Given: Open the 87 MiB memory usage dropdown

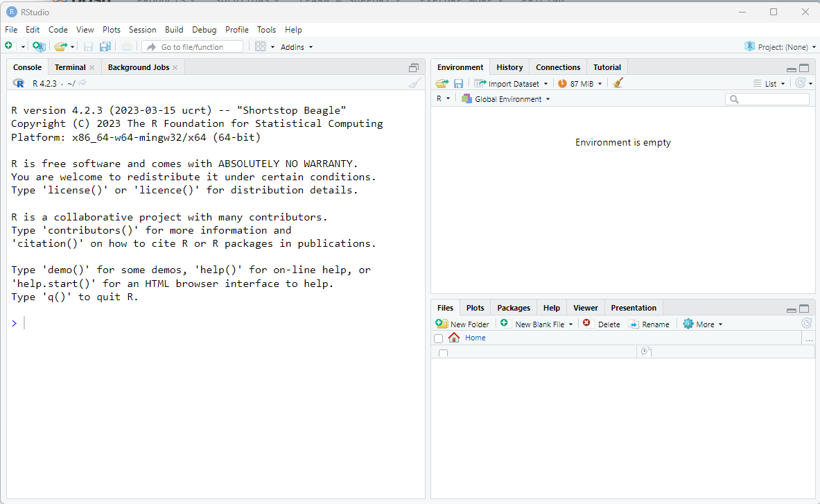Looking at the screenshot, I should pos(580,84).
